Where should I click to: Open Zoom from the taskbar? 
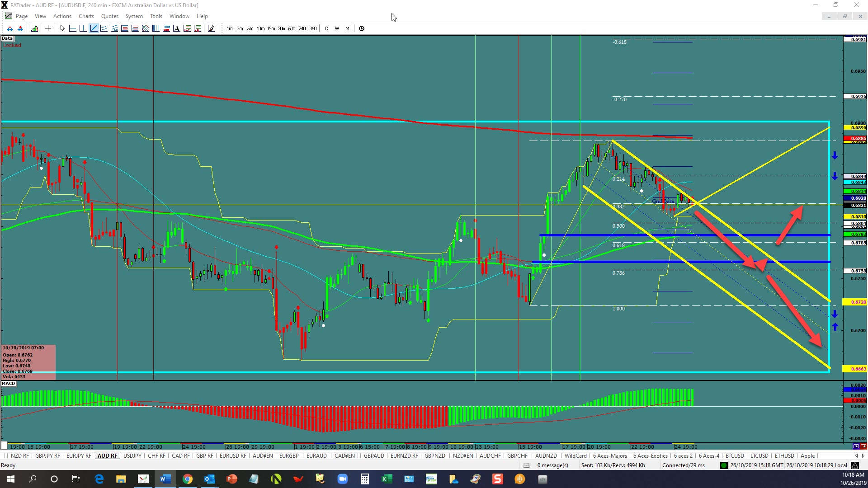click(342, 479)
